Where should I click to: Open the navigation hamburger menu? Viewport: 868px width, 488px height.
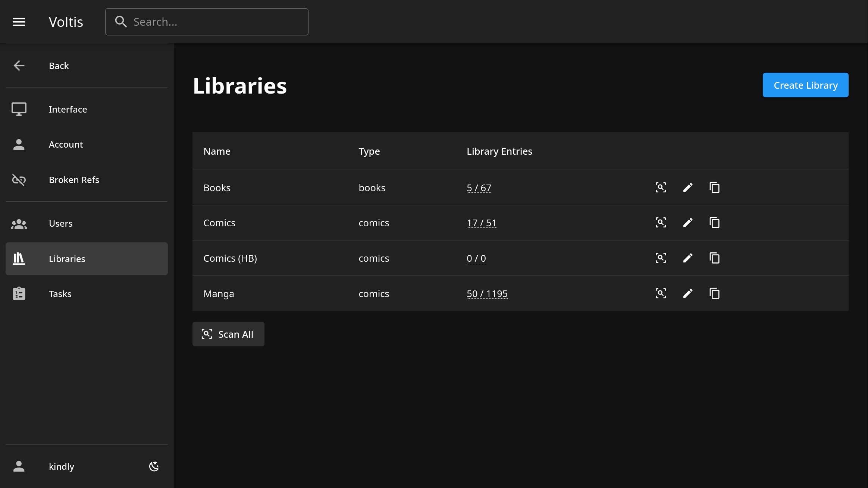click(19, 22)
